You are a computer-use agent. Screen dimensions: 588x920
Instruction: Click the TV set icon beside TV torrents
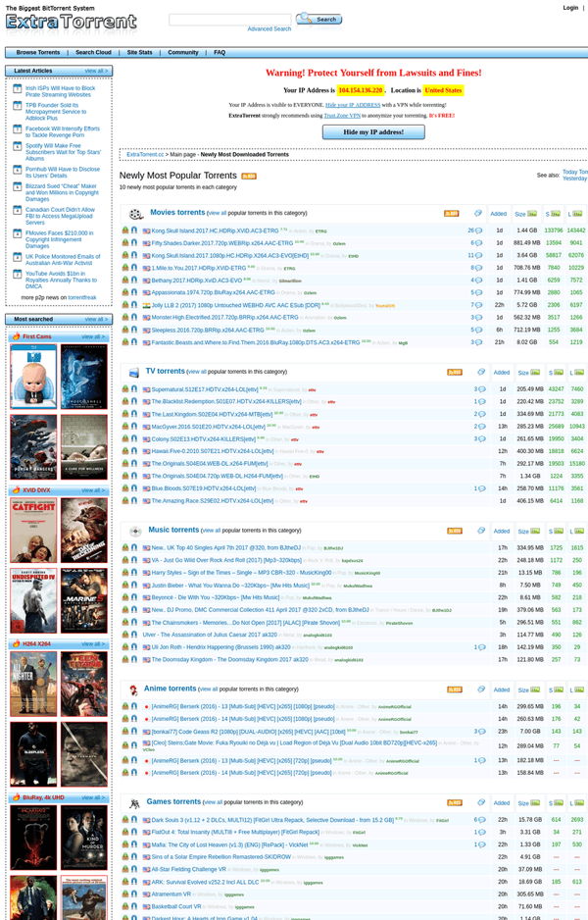click(x=134, y=373)
